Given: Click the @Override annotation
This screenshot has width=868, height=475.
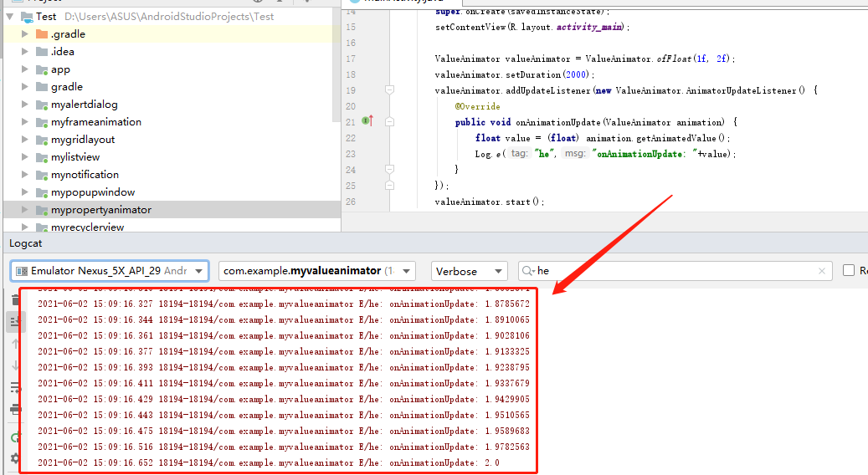Looking at the screenshot, I should (x=477, y=106).
